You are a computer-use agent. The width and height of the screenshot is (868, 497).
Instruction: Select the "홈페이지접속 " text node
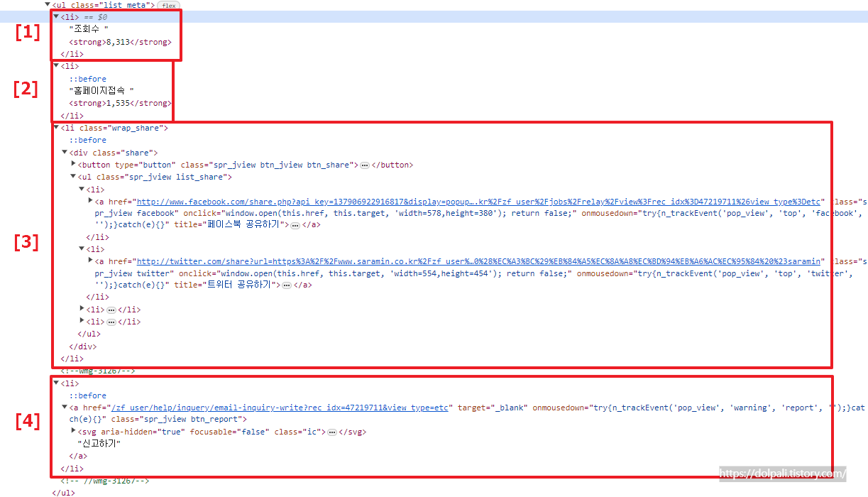tap(101, 91)
